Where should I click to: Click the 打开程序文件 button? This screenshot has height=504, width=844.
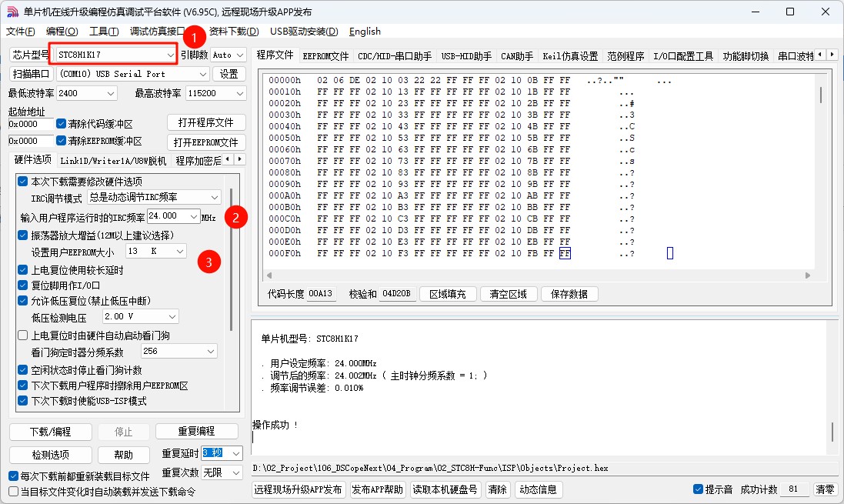206,123
